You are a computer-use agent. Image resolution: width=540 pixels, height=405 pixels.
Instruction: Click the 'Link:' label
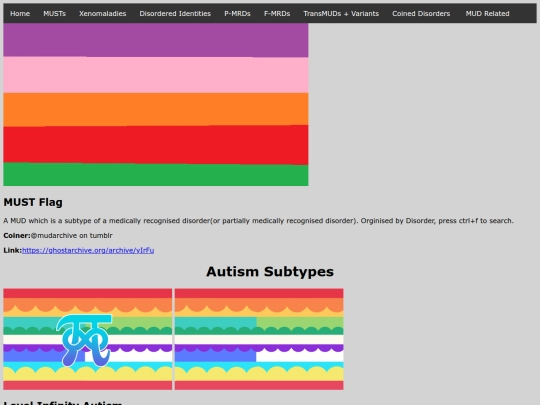click(13, 250)
